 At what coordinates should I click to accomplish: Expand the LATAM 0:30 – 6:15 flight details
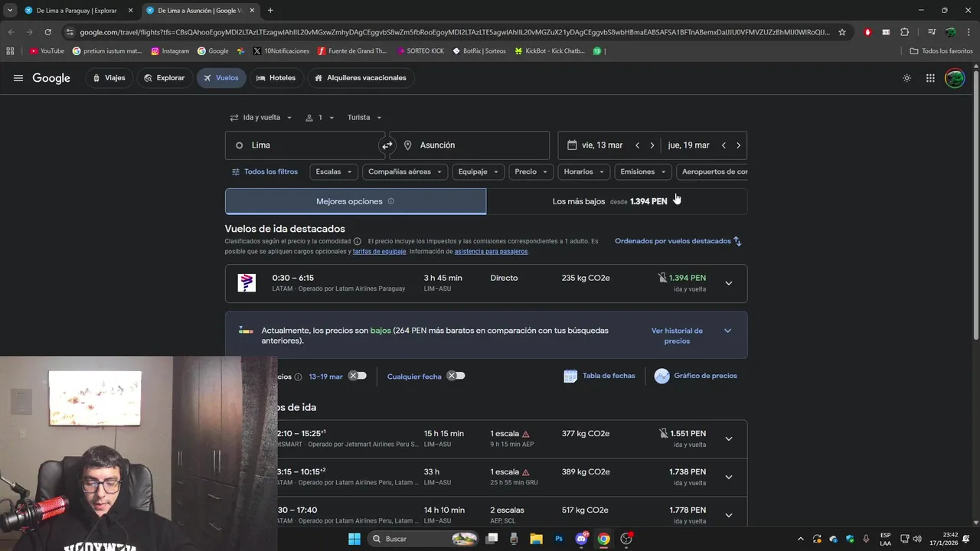click(729, 283)
